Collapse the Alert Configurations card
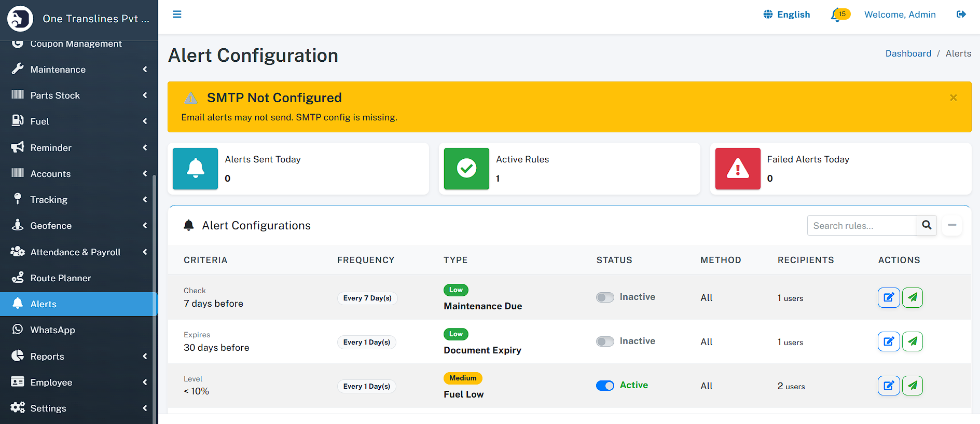 click(952, 225)
